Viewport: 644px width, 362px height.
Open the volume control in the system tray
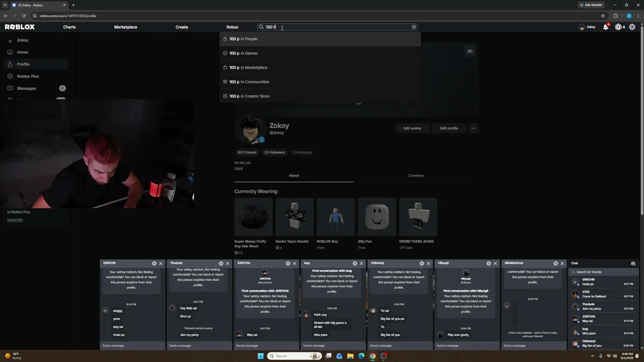615,356
